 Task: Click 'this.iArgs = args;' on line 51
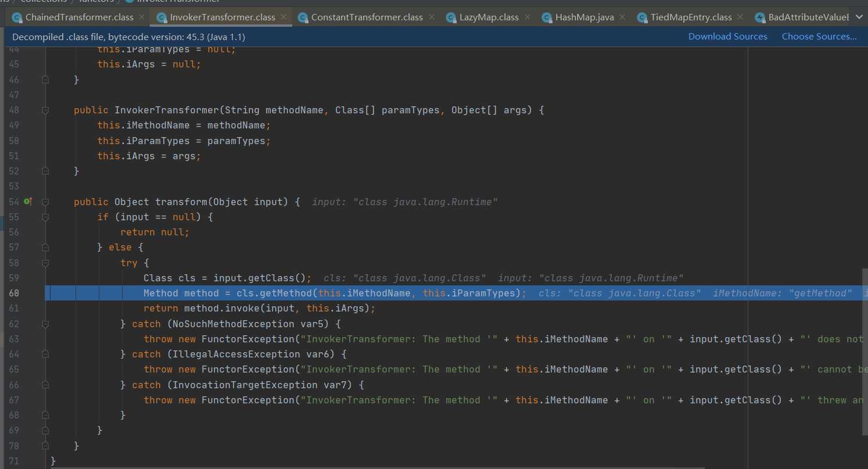(149, 156)
